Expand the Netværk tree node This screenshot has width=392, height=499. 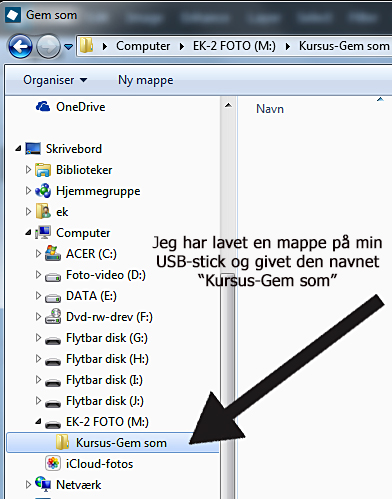coord(28,484)
